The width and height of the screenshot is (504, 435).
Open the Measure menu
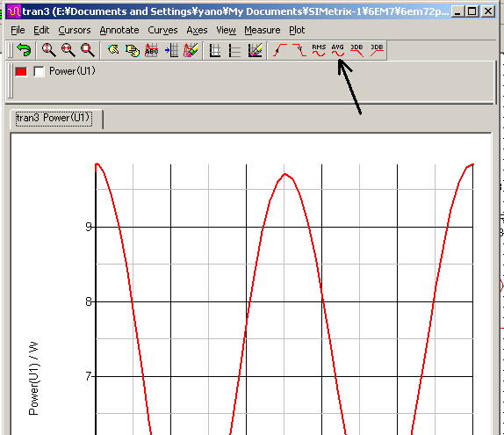point(263,30)
